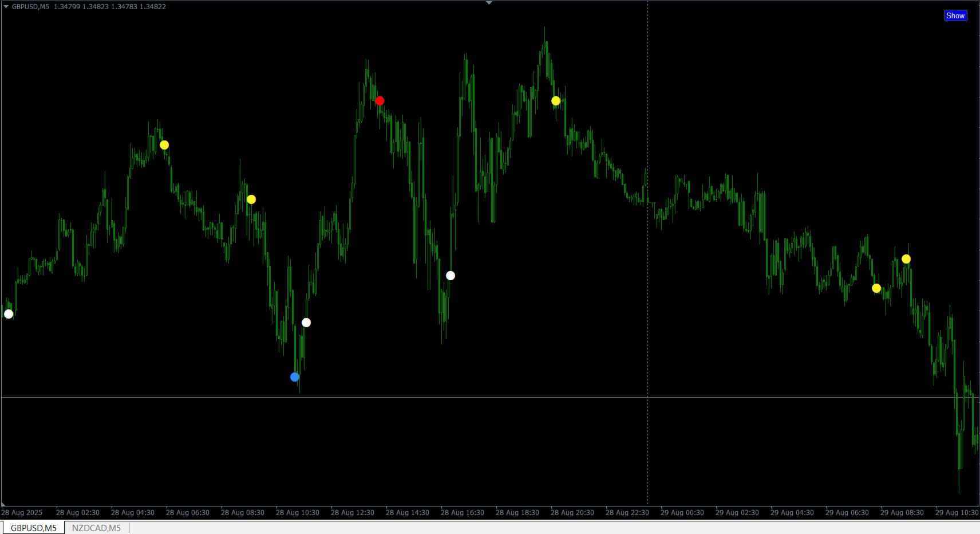Image resolution: width=980 pixels, height=534 pixels.
Task: Select the white dot right of the blue dot
Action: (x=306, y=323)
